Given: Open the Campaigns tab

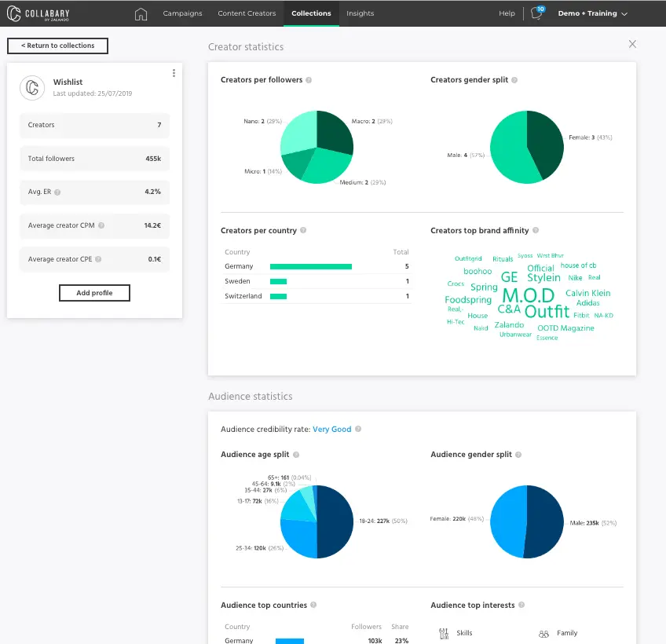Looking at the screenshot, I should pos(182,13).
